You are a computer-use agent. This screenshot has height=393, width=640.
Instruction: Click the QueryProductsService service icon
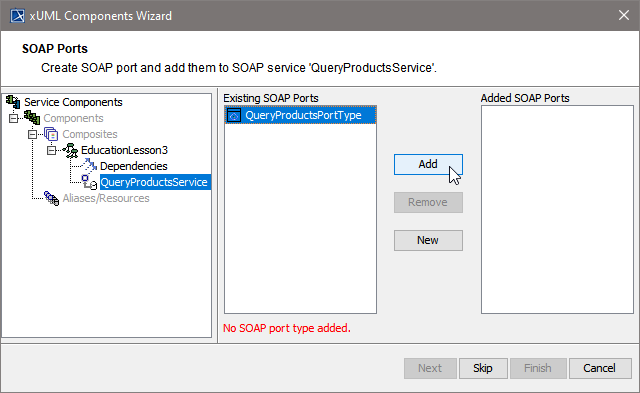(89, 182)
